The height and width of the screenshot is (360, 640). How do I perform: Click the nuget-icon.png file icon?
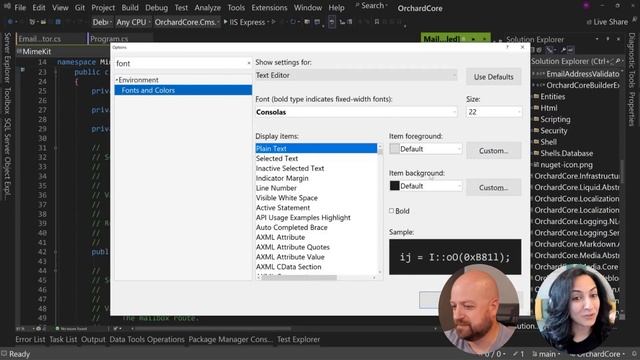point(536,165)
